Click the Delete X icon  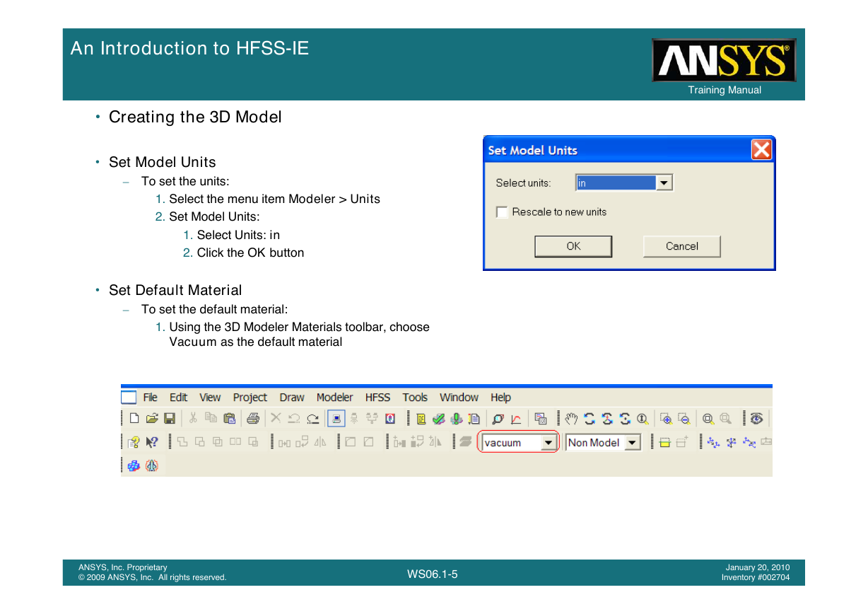point(276,419)
